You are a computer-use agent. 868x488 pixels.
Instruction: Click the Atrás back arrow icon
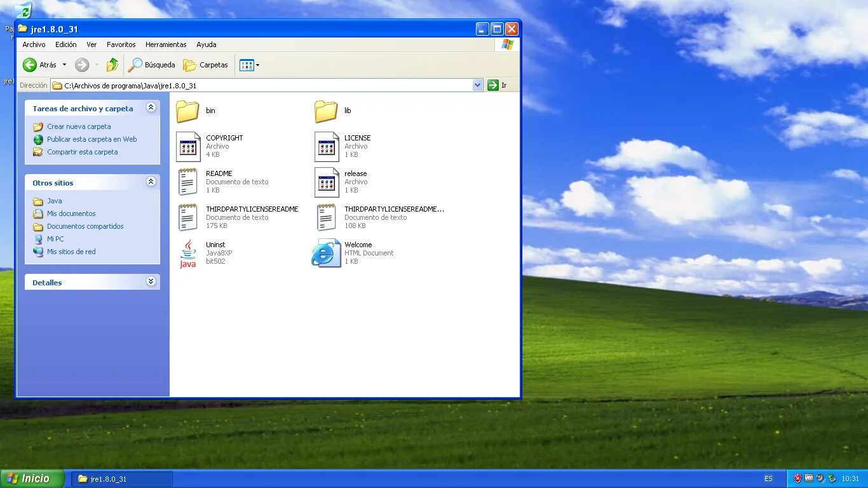tap(30, 65)
